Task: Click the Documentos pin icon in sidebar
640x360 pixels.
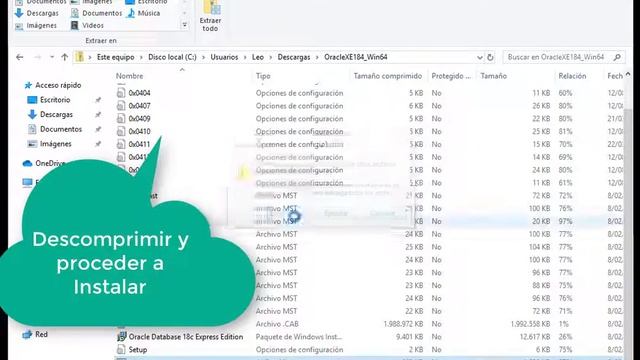Action: pos(98,129)
